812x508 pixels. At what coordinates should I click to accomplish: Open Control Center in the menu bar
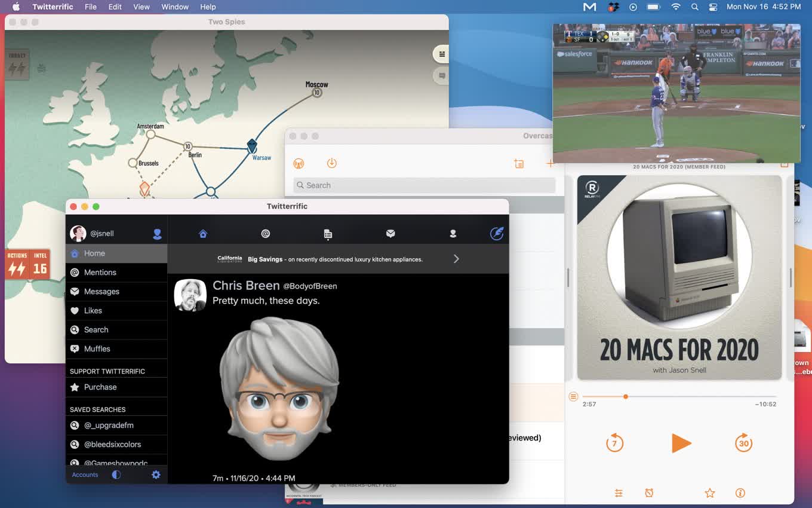coord(713,7)
